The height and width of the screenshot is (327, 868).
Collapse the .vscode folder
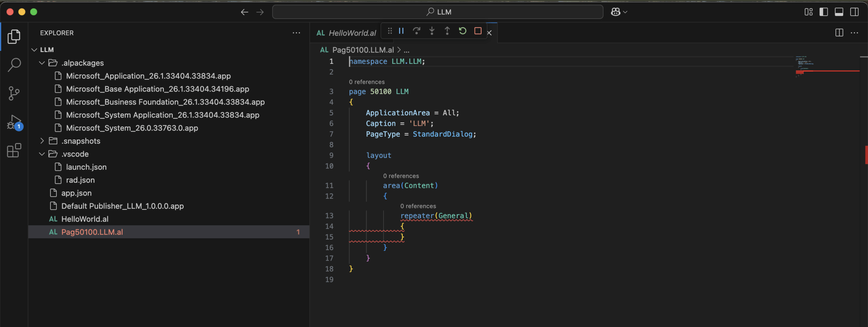42,154
